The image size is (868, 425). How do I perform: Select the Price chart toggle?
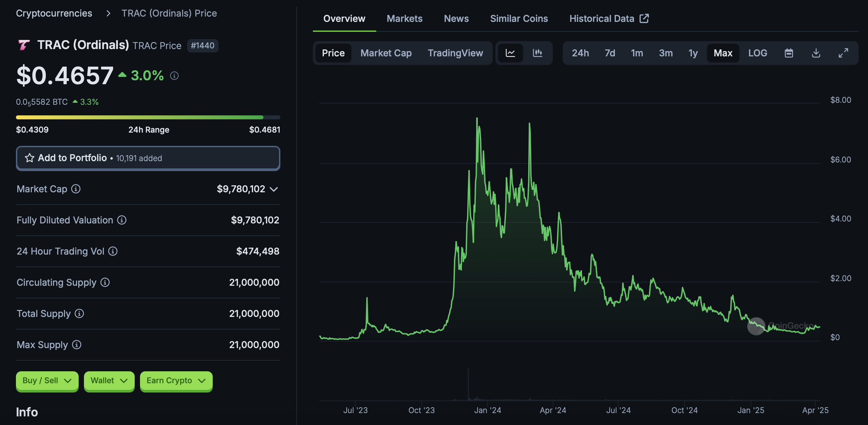click(333, 53)
